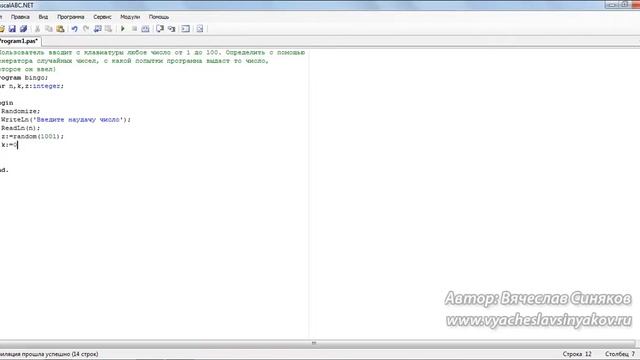This screenshot has height=360, width=640.
Task: Toggle the output window panel icon
Action: point(186,29)
